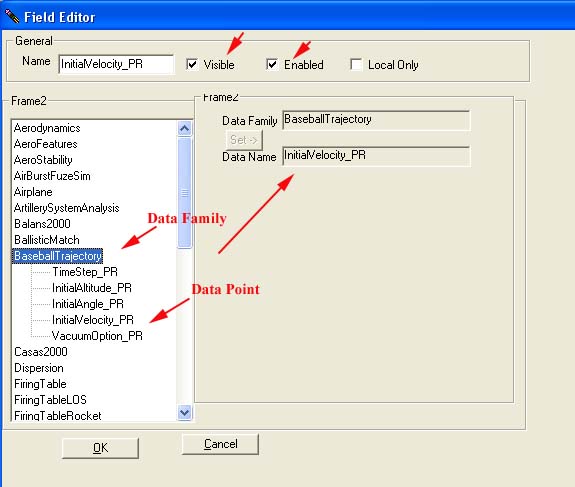Confirm with the OK button

100,448
